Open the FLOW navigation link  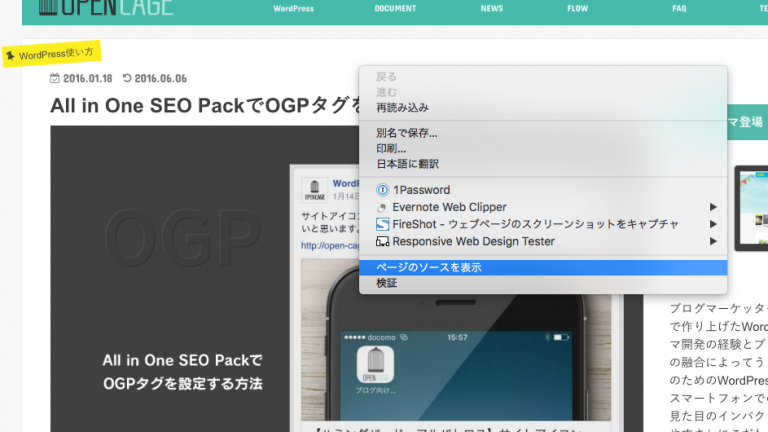577,8
